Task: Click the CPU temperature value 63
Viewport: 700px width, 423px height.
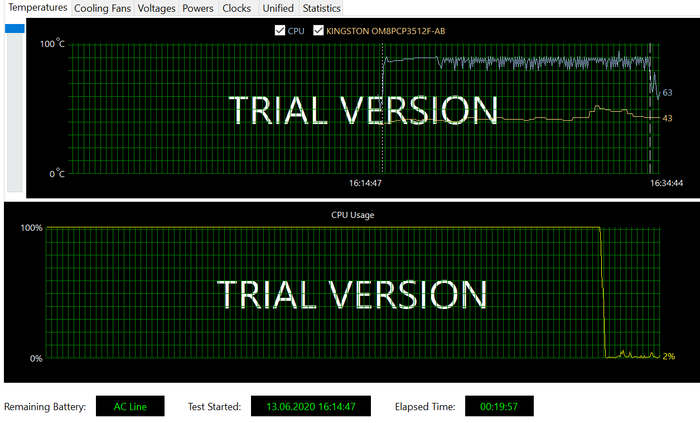Action: (x=667, y=92)
